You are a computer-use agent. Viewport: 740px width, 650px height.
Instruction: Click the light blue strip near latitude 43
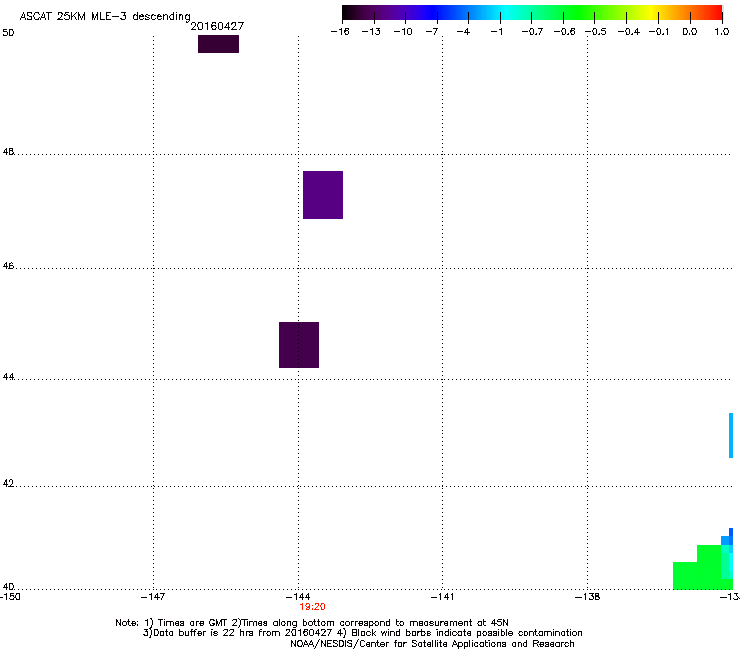(731, 435)
